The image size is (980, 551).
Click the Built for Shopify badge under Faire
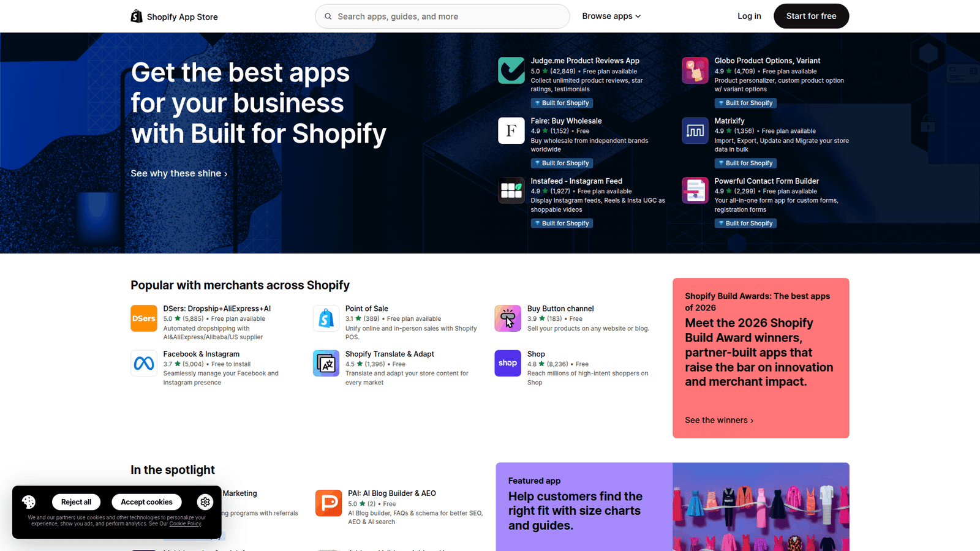[562, 163]
